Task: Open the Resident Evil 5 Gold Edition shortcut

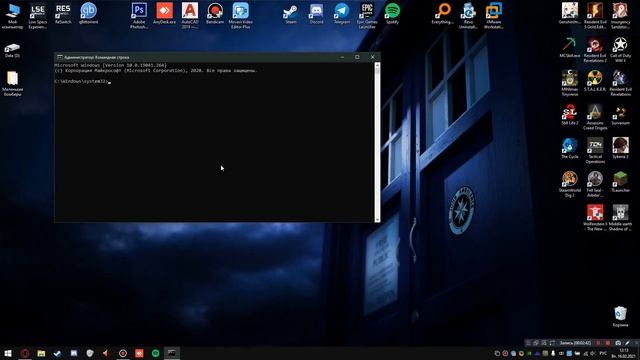Action: [x=595, y=15]
